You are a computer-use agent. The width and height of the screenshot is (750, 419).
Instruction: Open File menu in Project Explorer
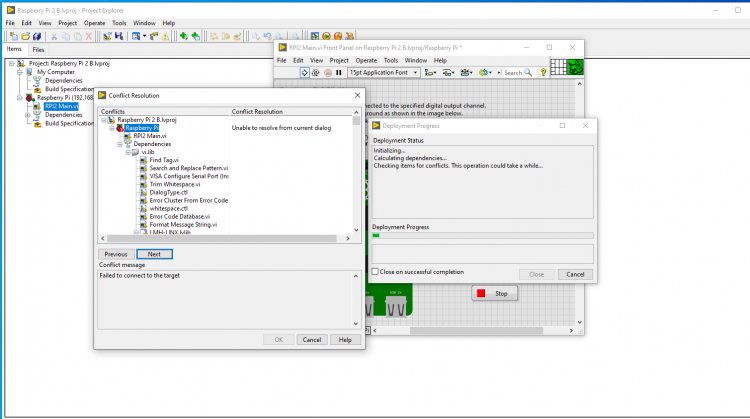coord(10,23)
